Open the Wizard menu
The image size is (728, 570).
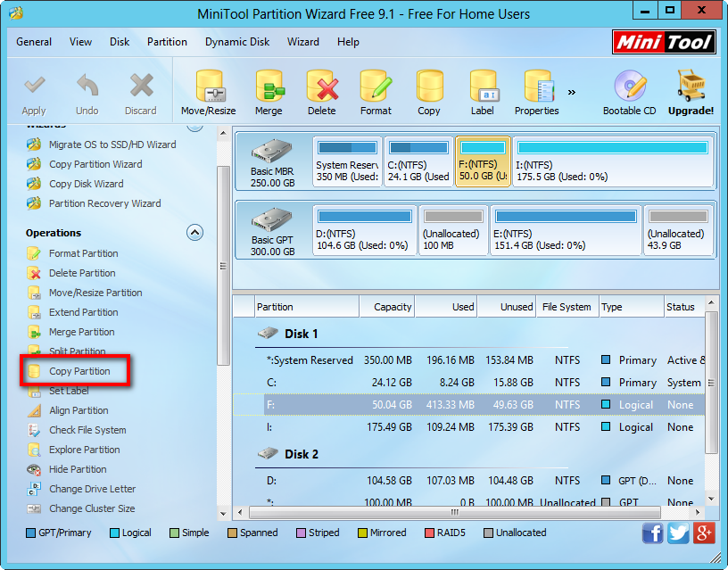tap(303, 42)
